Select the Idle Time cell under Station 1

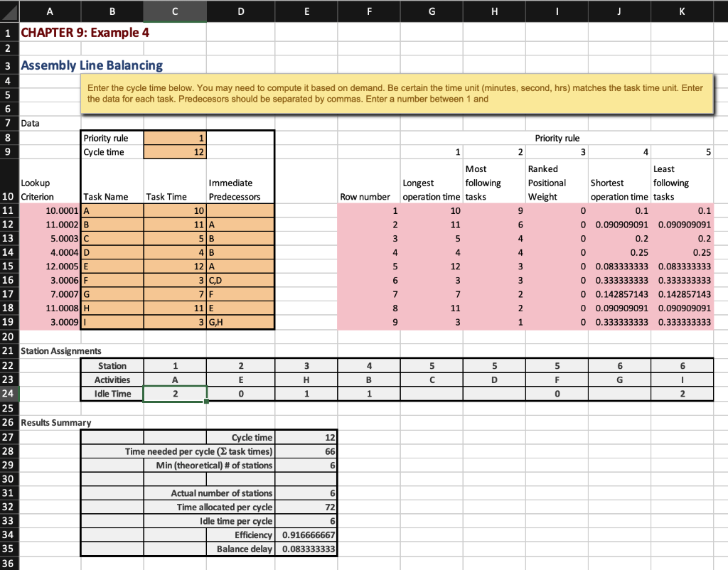click(174, 394)
